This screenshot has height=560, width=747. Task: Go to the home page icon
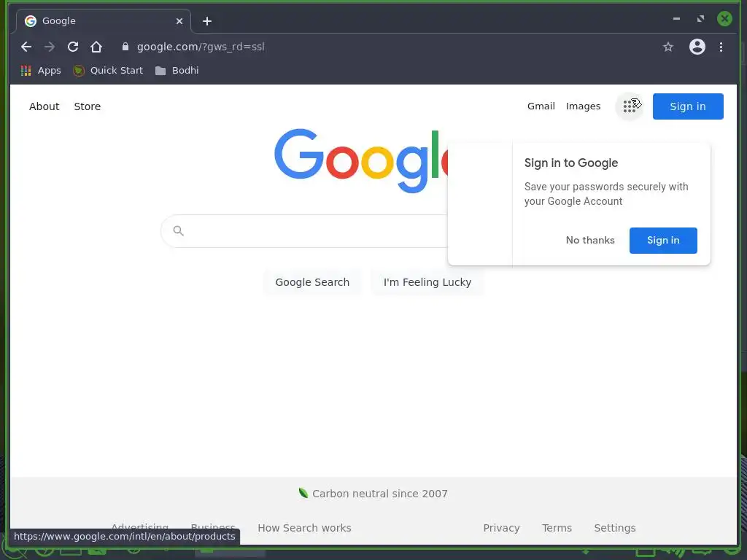[96, 47]
